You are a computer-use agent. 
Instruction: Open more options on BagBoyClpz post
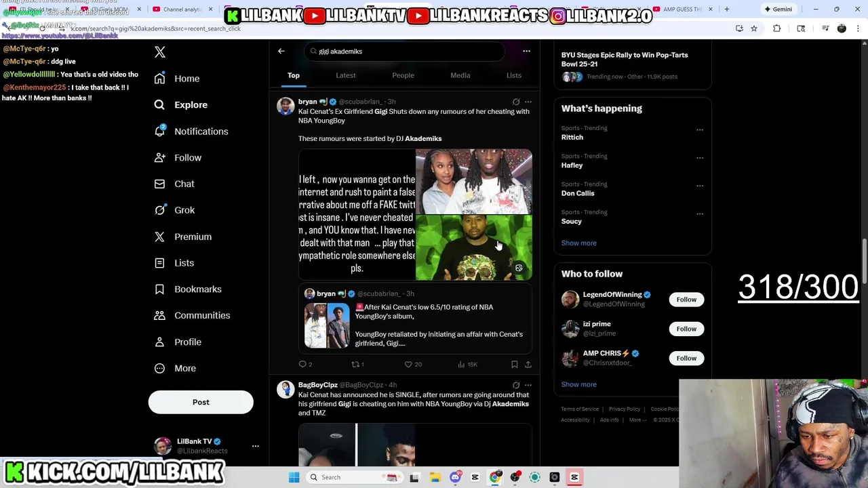pyautogui.click(x=528, y=385)
